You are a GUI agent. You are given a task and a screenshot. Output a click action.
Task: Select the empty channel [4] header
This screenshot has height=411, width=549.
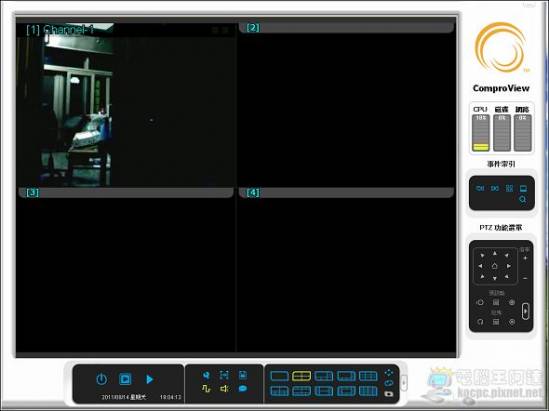[346, 192]
